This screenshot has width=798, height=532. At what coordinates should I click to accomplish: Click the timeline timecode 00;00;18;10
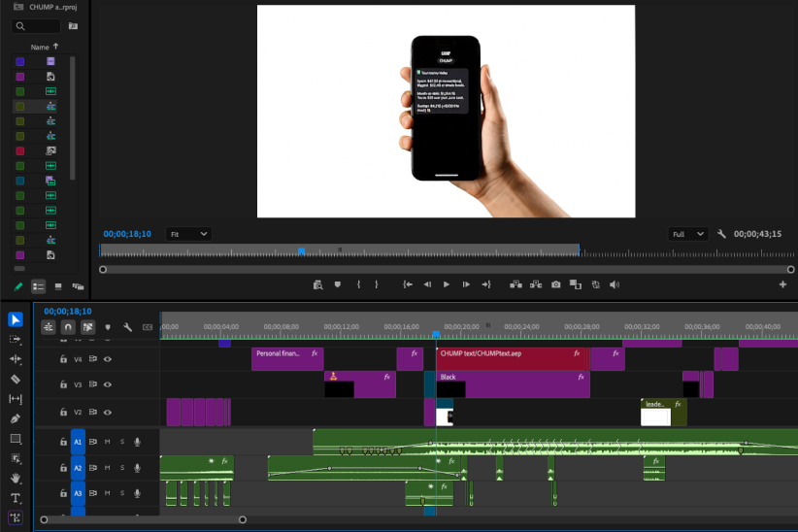coord(68,311)
